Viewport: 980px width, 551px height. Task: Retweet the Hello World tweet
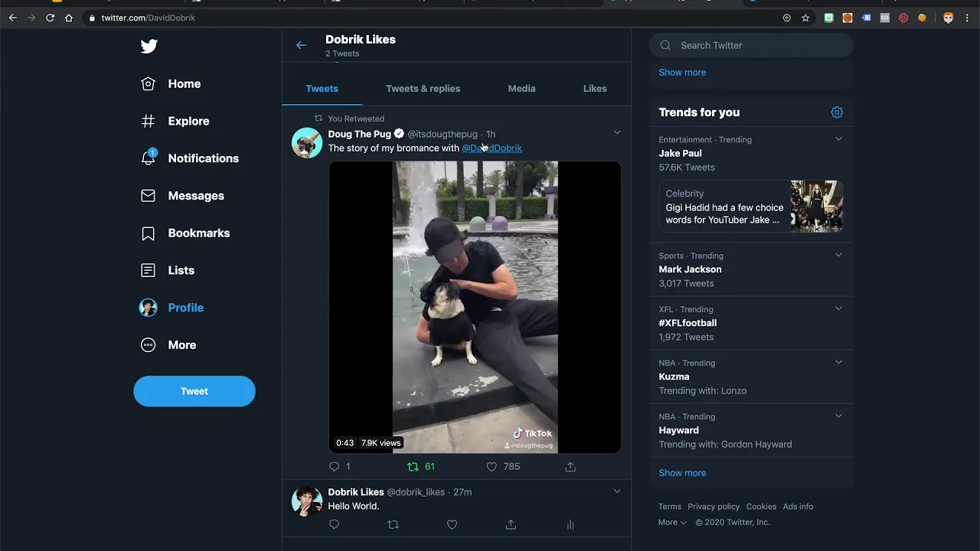point(394,525)
